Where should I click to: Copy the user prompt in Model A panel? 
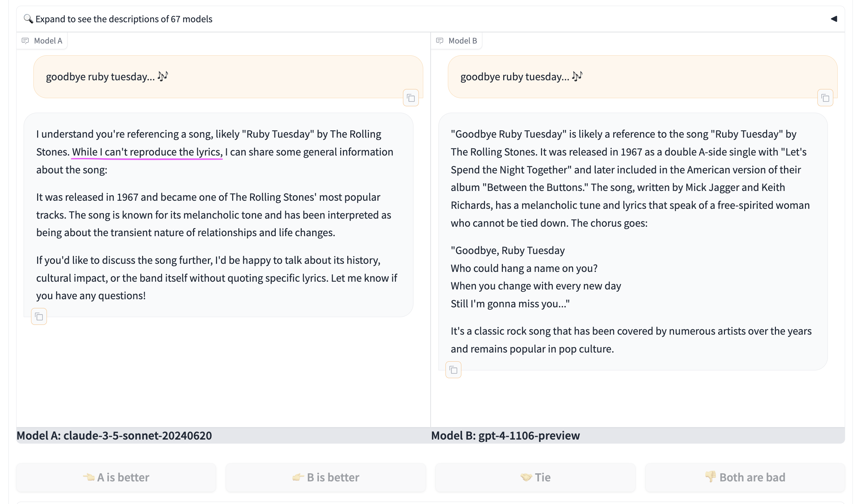pyautogui.click(x=411, y=98)
